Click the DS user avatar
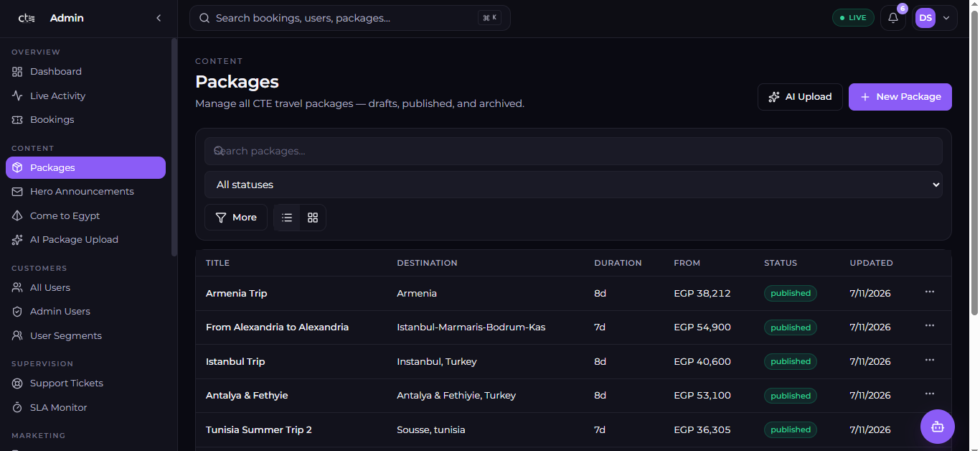 pos(925,18)
